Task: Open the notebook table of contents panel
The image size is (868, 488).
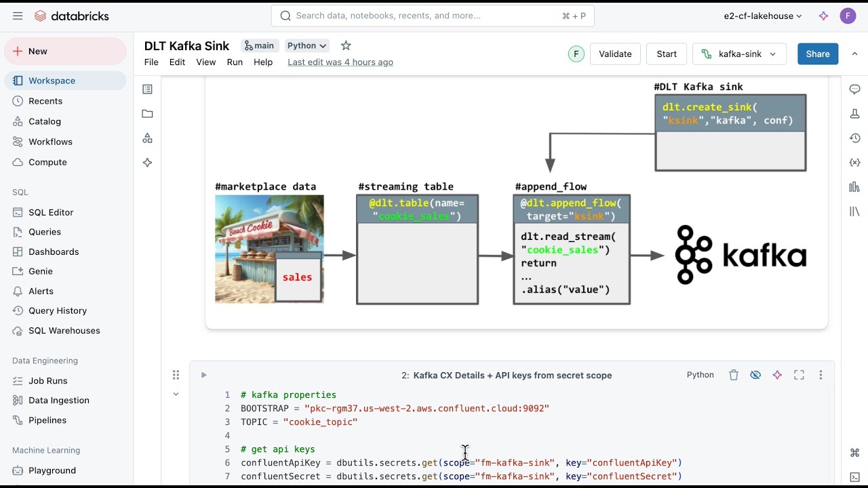Action: (x=147, y=89)
